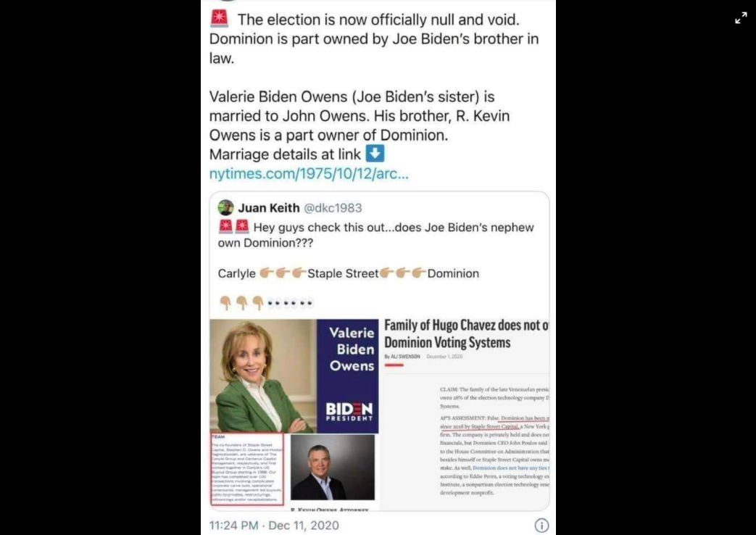Open the Hugo Chavez Dominion article image
This screenshot has height=535, width=756.
(x=465, y=413)
